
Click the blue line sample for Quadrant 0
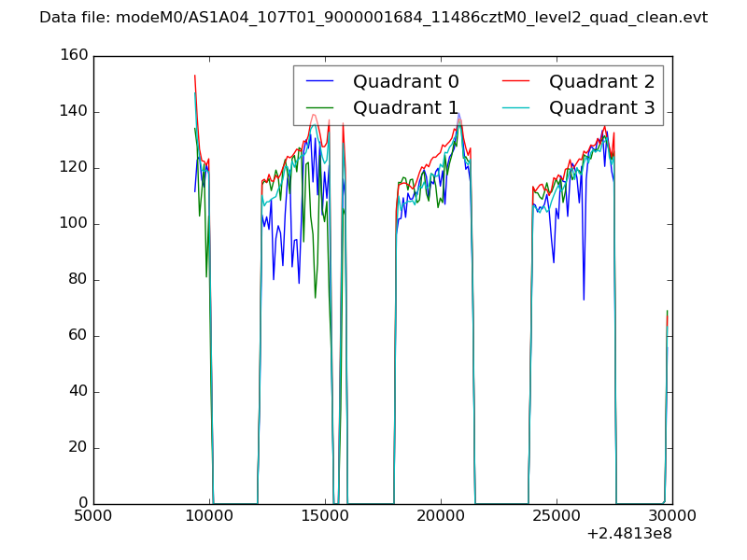coord(320,82)
